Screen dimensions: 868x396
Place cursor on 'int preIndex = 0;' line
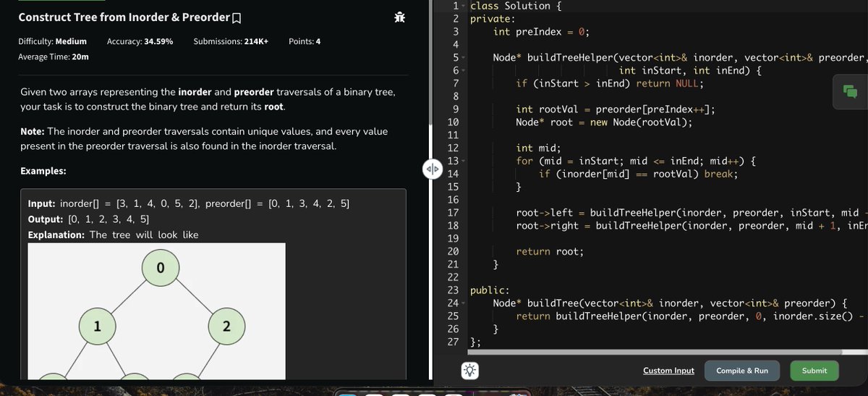(541, 33)
